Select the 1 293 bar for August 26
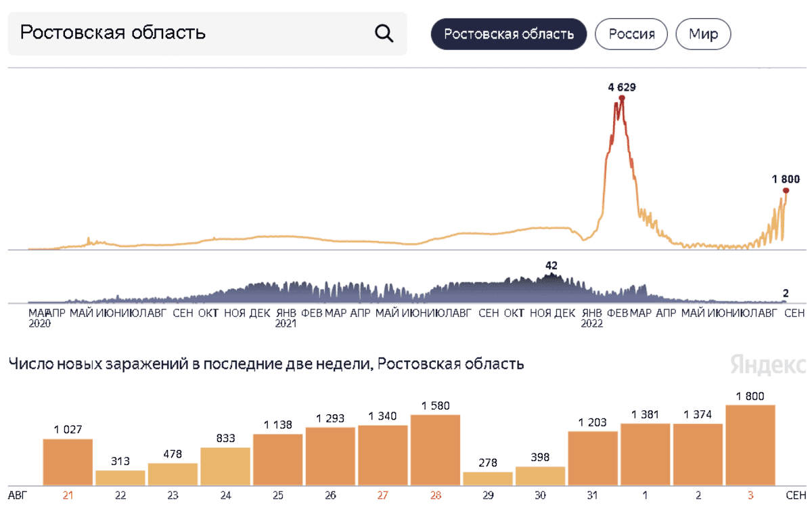Screen dimensions: 812x507 330,456
